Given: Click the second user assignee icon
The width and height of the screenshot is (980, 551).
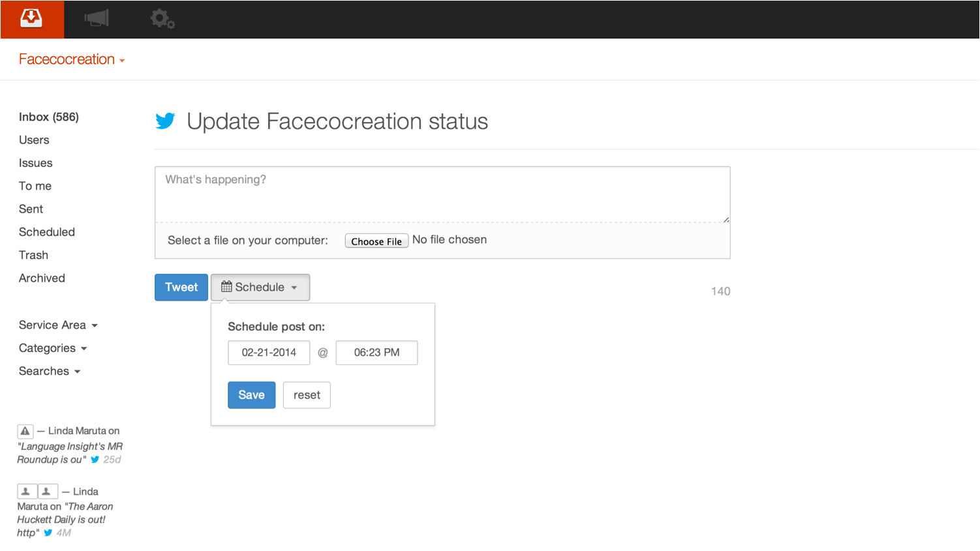Looking at the screenshot, I should coord(47,492).
